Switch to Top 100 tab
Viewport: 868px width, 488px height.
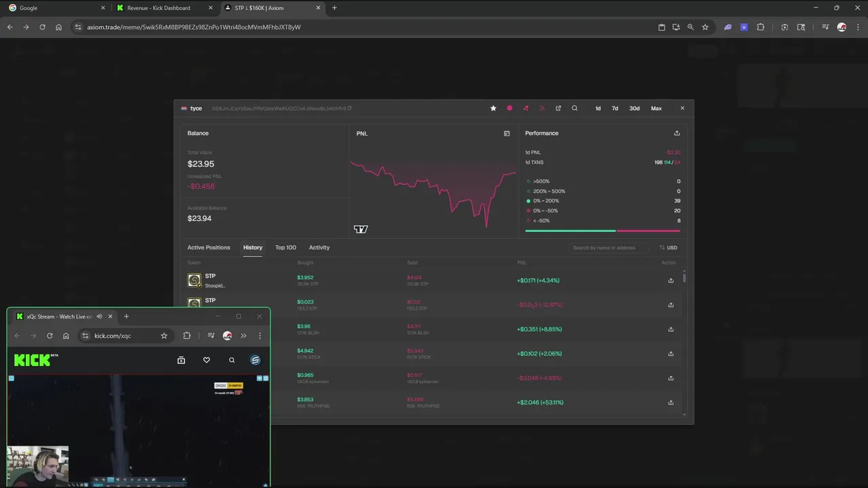[285, 247]
